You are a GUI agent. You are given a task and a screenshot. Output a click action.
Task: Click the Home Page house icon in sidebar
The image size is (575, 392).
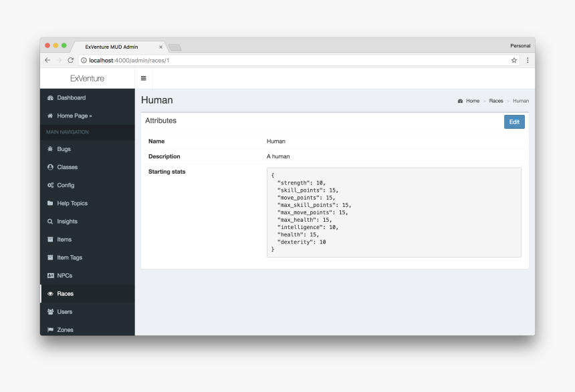pos(50,116)
